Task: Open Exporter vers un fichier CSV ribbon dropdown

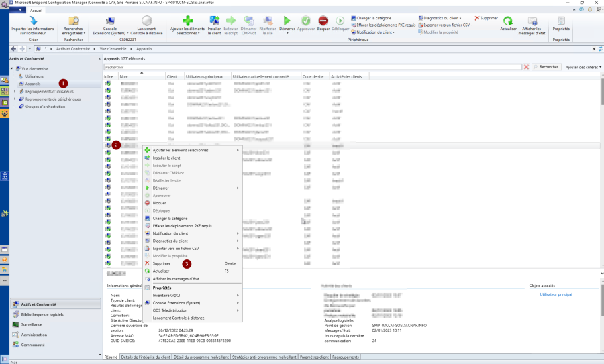Action: point(446,25)
